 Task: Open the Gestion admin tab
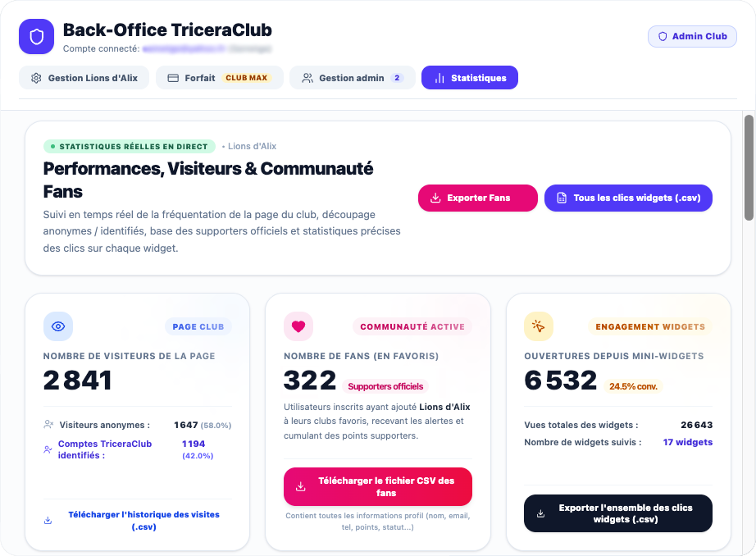[352, 78]
